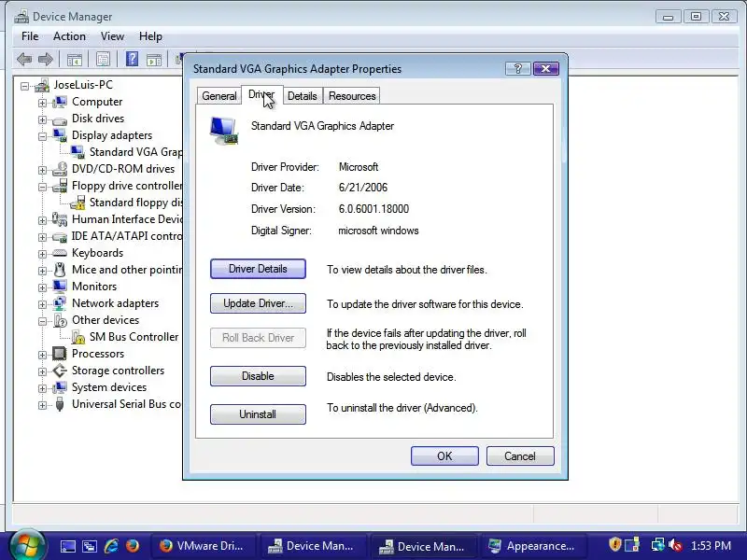Click the Storage controllers icon
The image size is (747, 560).
pos(60,371)
